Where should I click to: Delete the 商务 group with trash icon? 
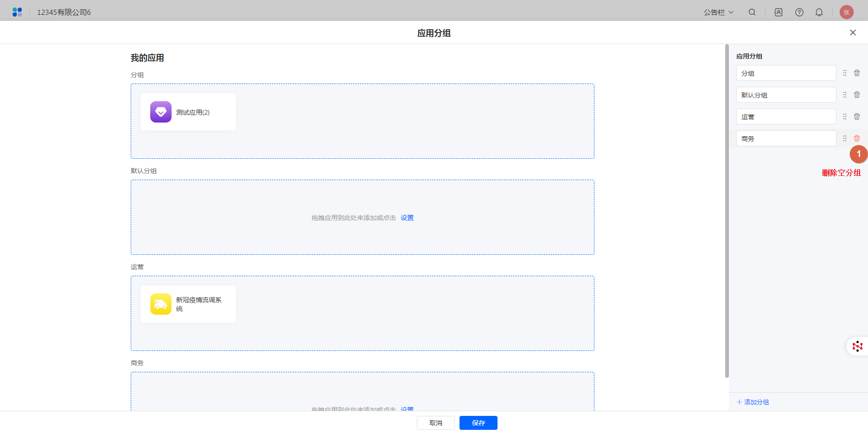click(x=857, y=138)
